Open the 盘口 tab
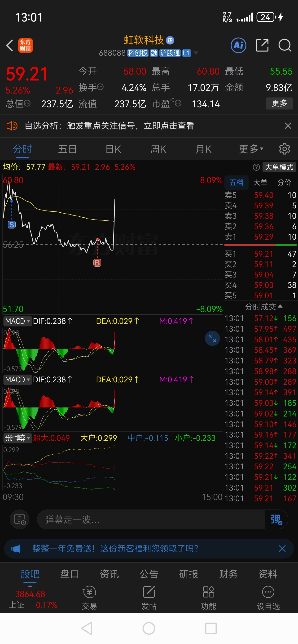Viewport: 298px width, 644px height. pos(70,574)
